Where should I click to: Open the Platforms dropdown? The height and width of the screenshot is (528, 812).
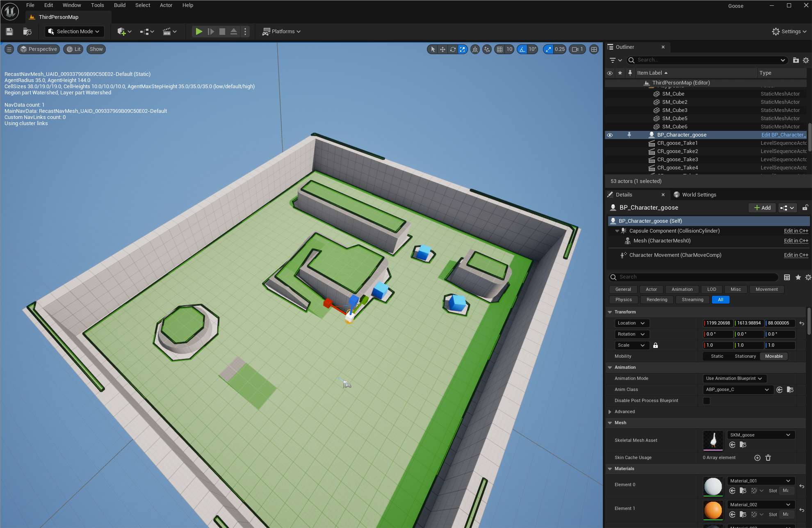tap(282, 32)
